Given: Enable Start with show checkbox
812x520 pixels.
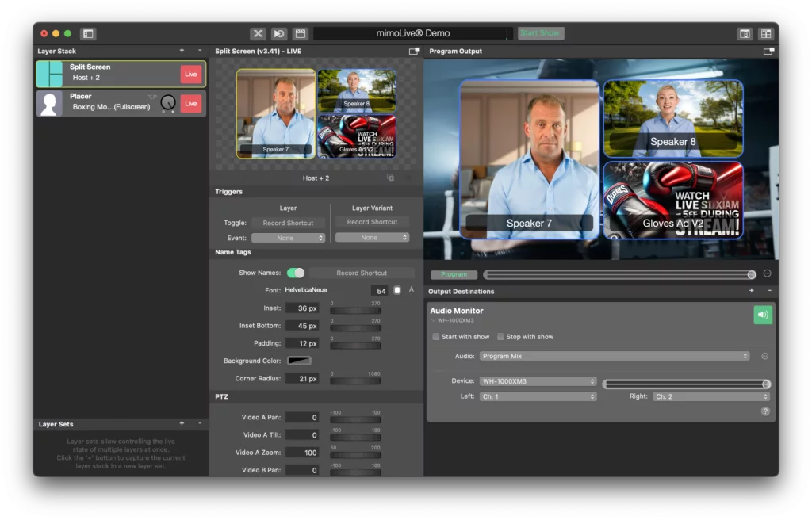Looking at the screenshot, I should point(436,337).
